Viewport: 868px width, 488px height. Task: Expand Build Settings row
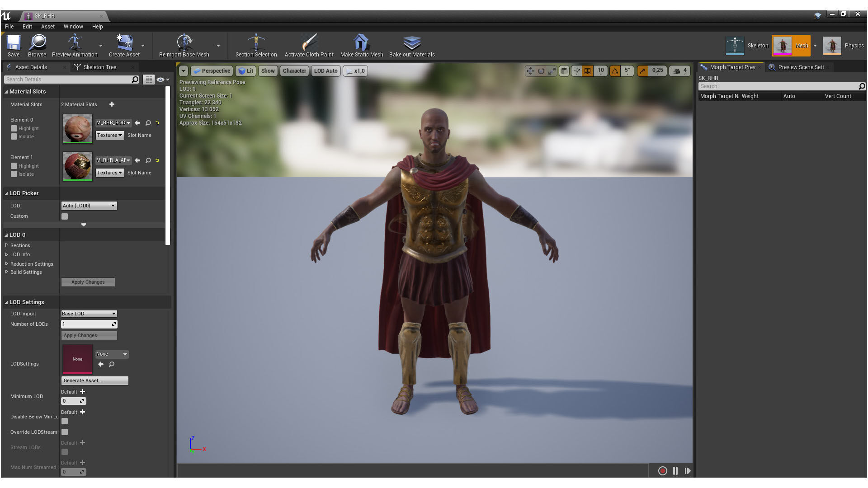(x=7, y=272)
